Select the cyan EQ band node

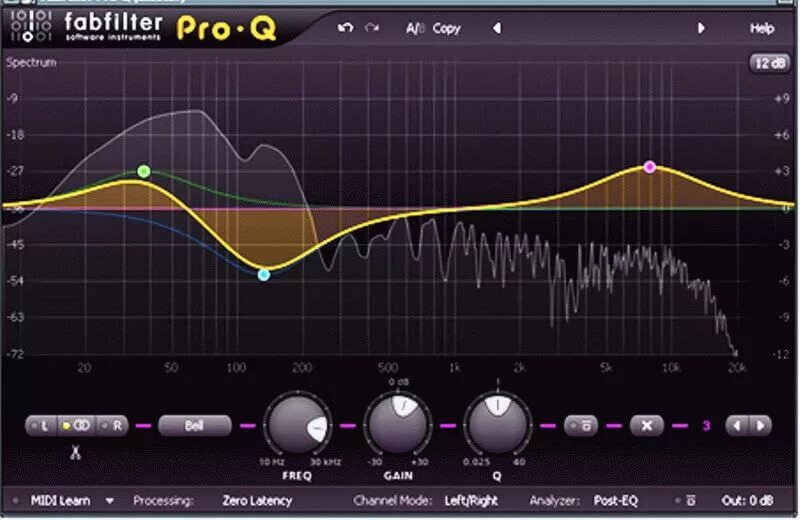[264, 275]
